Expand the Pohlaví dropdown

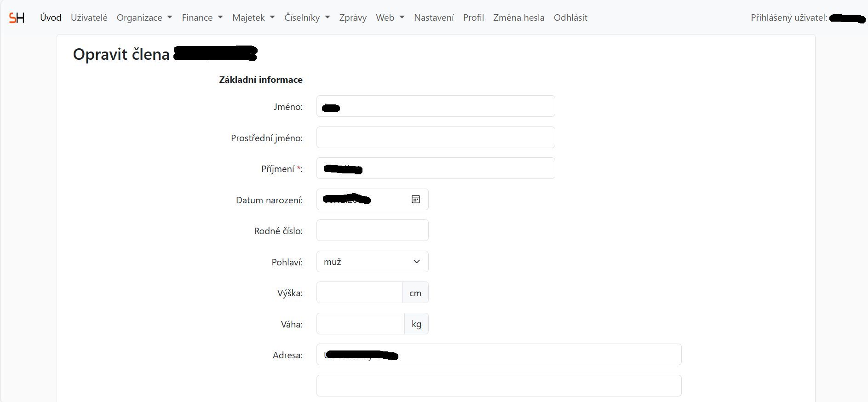pos(372,262)
